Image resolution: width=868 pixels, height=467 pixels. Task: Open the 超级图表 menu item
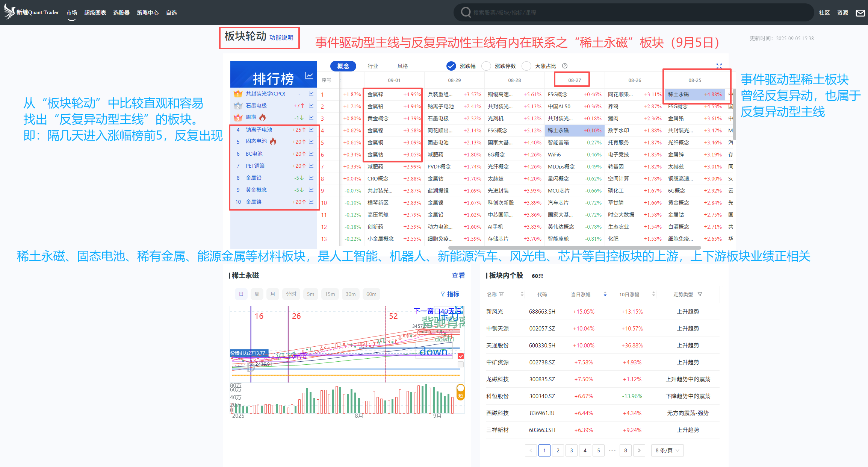[95, 13]
